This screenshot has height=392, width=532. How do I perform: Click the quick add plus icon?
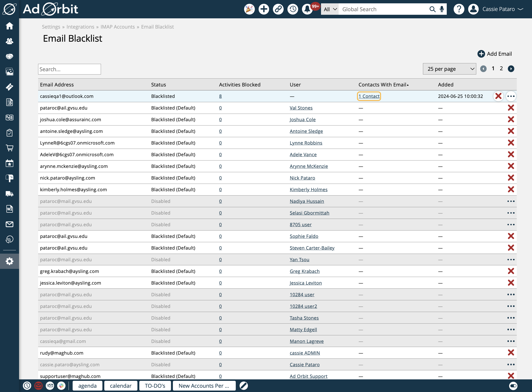click(x=264, y=9)
